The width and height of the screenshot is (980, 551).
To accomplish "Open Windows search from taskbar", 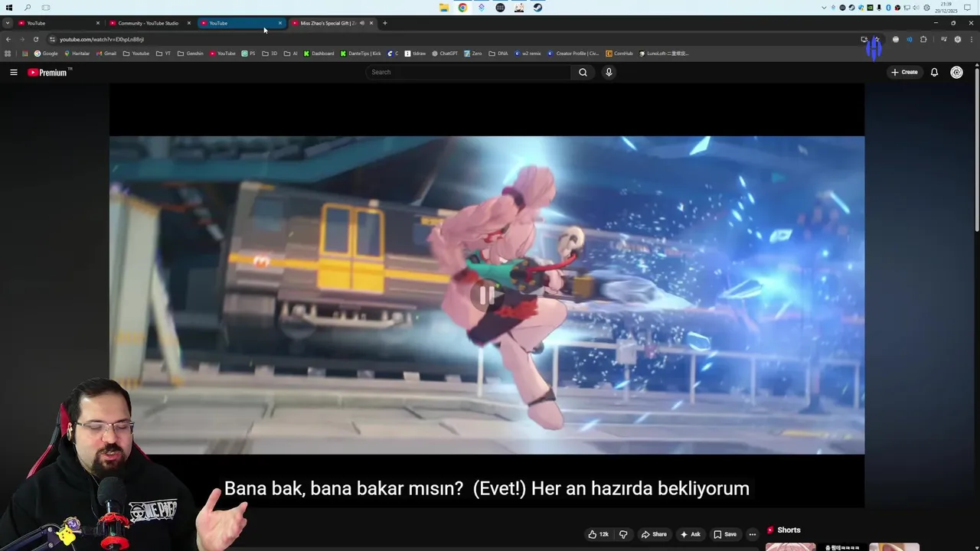I will coord(28,8).
